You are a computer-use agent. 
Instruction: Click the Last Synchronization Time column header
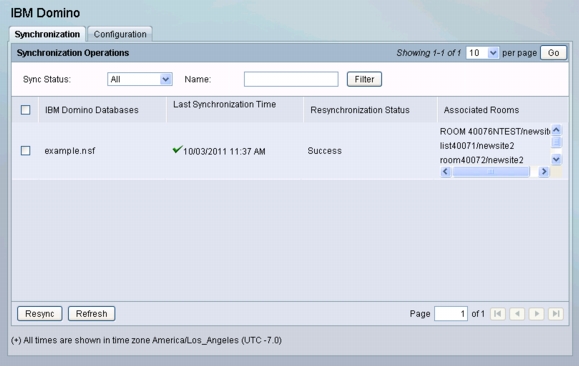pos(225,104)
